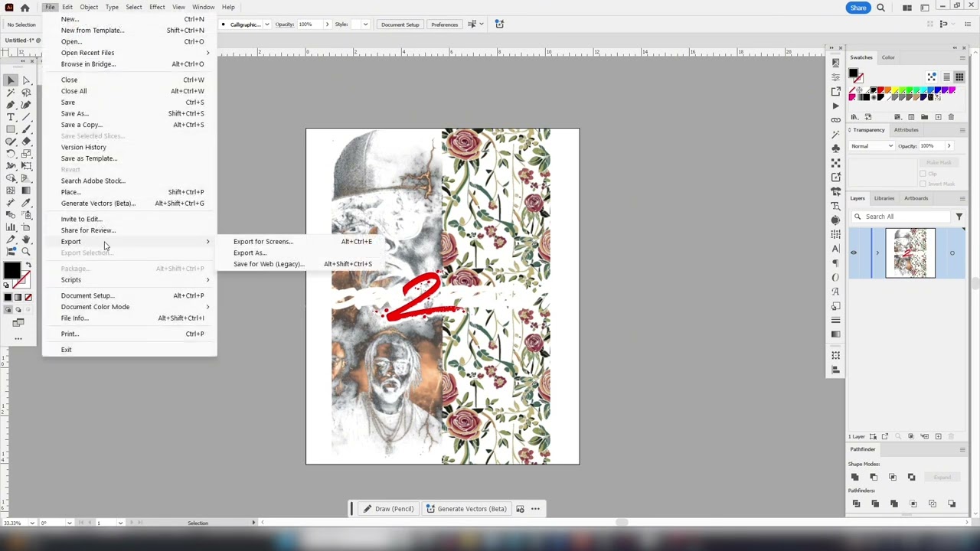
Task: Choose Export for Screens...
Action: (263, 241)
